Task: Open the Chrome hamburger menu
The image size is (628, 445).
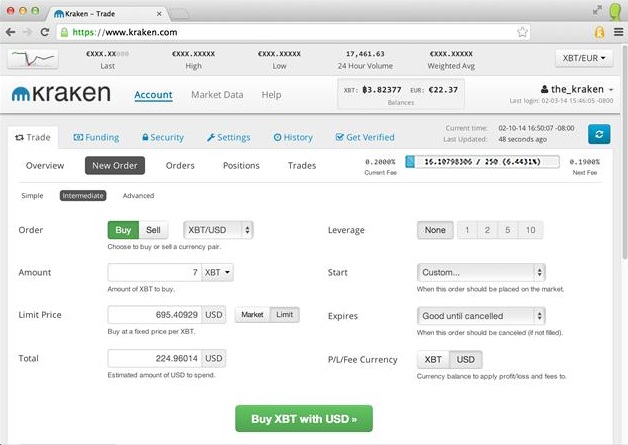Action: coord(618,32)
